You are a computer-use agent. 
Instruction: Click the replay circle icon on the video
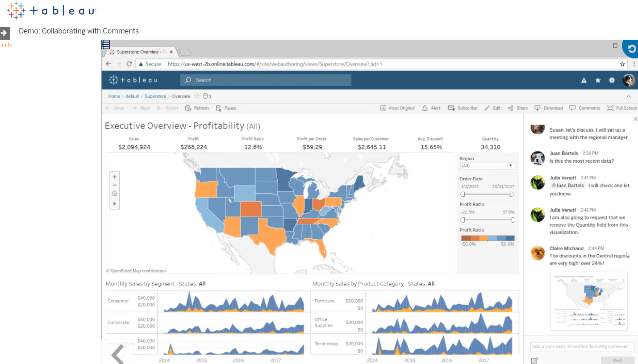[x=630, y=49]
